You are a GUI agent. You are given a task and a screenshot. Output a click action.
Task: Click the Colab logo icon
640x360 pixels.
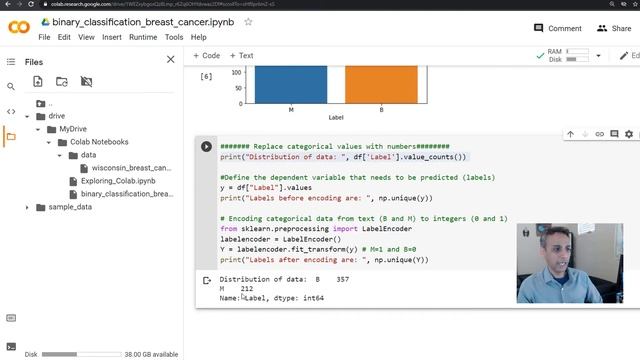coord(19,27)
